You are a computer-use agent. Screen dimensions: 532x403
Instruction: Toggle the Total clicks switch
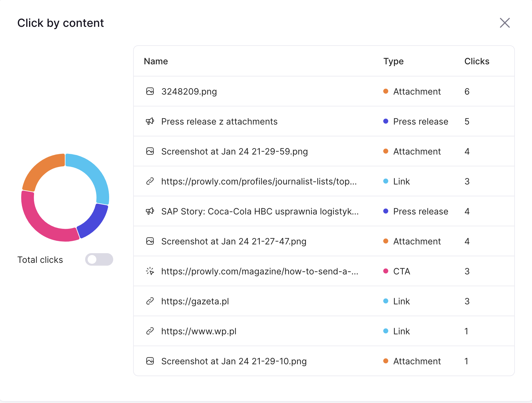click(99, 259)
